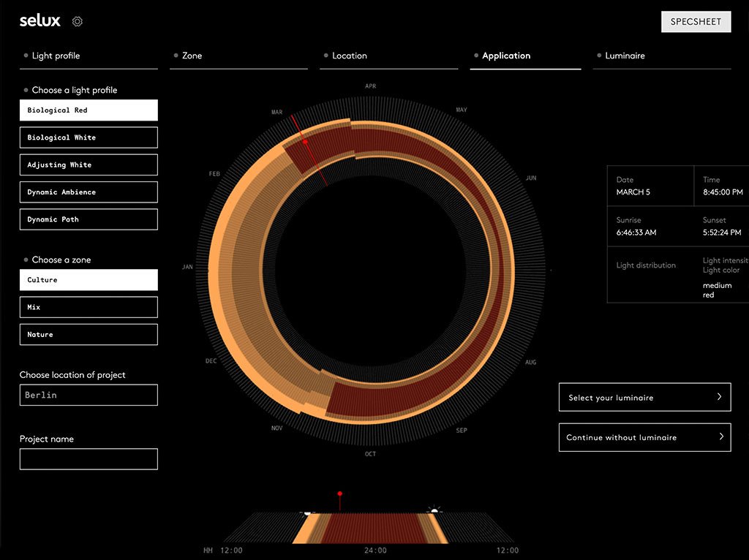749x560 pixels.
Task: Choose the Mix zone
Action: [88, 306]
